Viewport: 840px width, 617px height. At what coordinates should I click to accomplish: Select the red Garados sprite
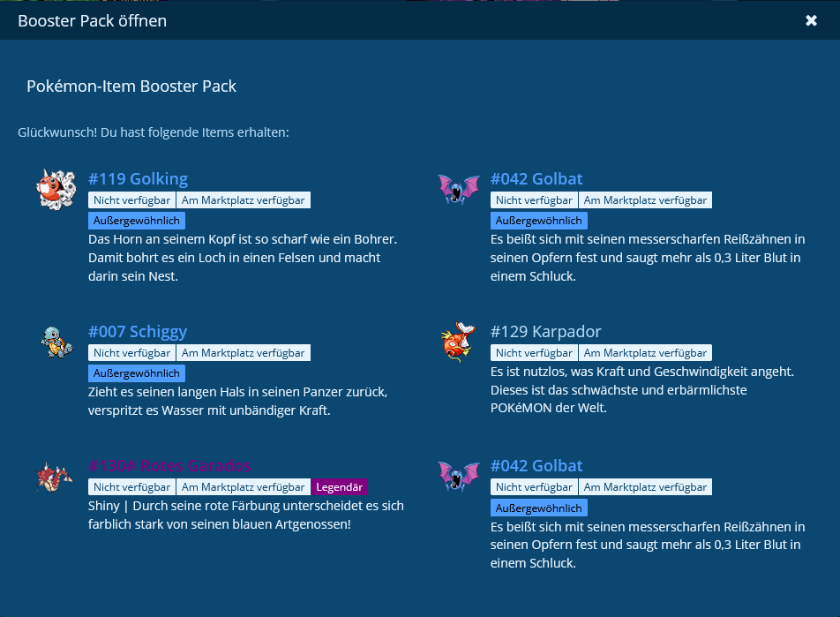click(x=55, y=477)
